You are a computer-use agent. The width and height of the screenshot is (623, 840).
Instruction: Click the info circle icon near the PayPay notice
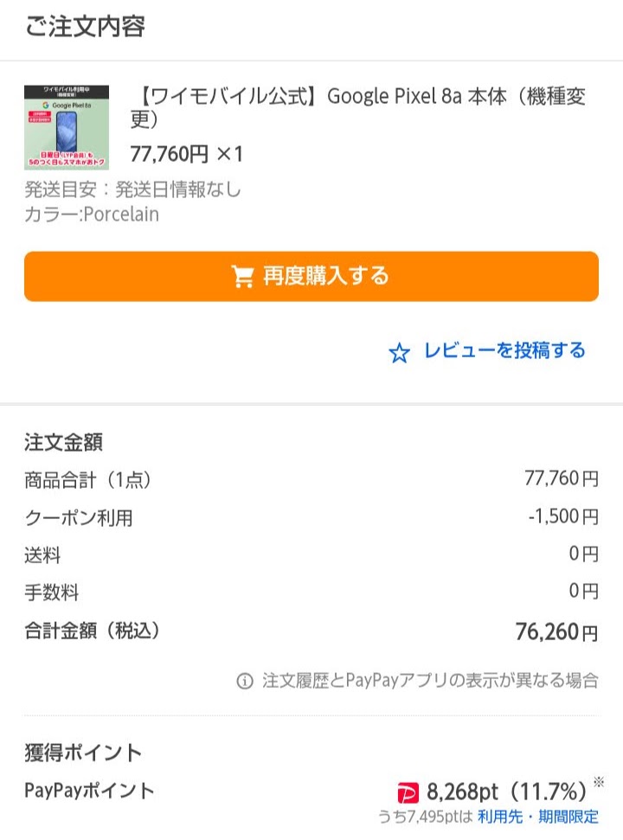click(245, 682)
